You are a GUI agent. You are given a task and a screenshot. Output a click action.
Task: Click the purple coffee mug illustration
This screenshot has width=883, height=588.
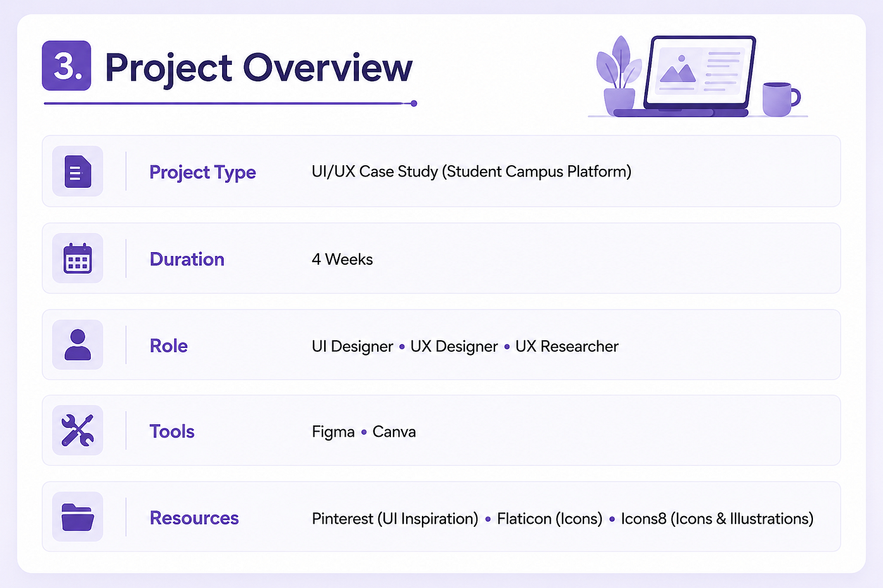[781, 99]
